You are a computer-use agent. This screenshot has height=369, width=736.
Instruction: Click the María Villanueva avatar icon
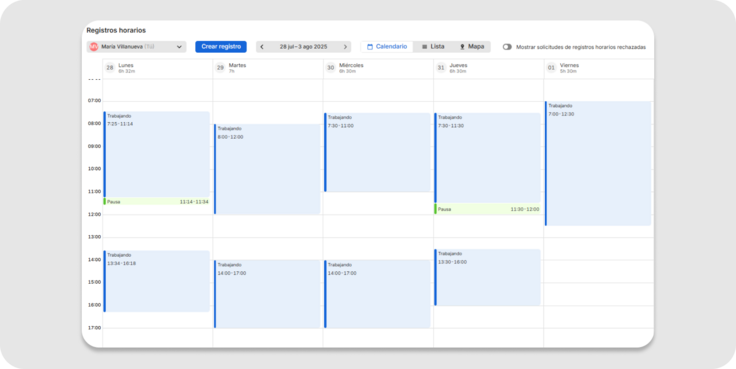(94, 47)
